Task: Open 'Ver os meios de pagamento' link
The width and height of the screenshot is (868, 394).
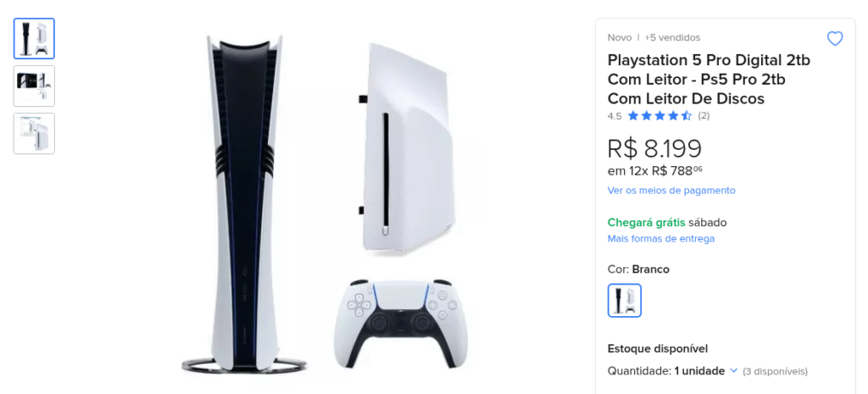Action: pos(671,191)
